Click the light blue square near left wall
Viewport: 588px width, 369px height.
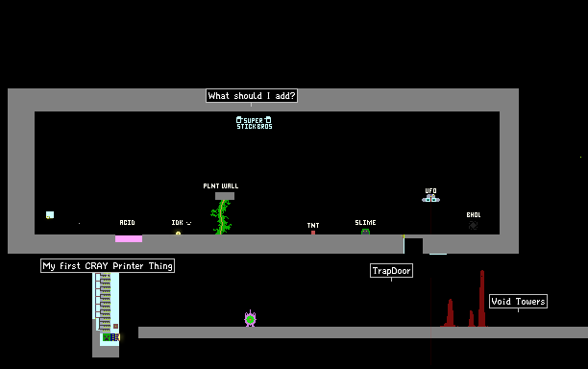(50, 215)
